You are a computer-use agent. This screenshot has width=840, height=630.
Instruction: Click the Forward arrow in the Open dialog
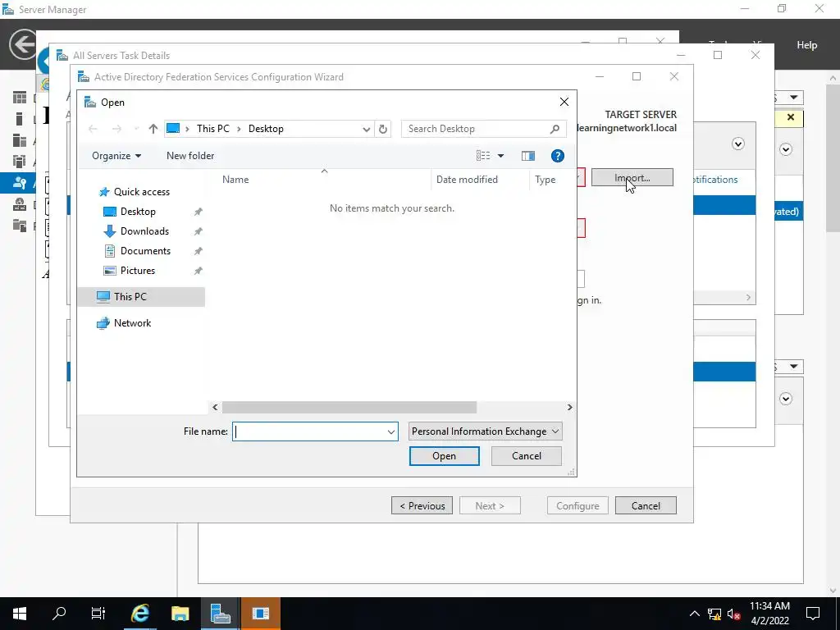116,129
